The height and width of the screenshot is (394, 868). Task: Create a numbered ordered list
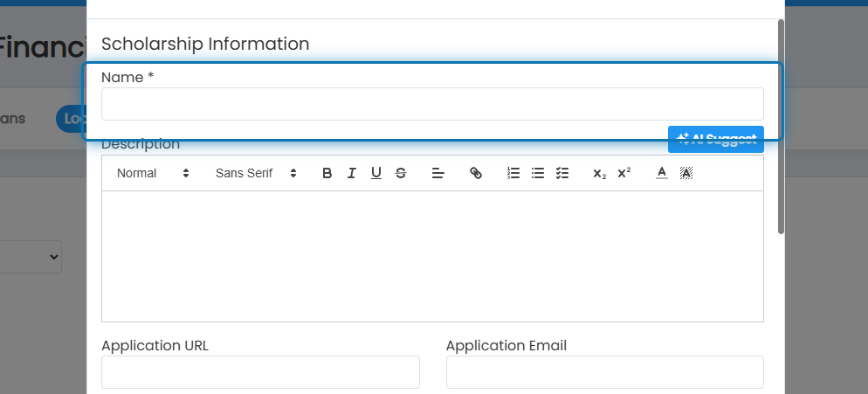tap(513, 174)
